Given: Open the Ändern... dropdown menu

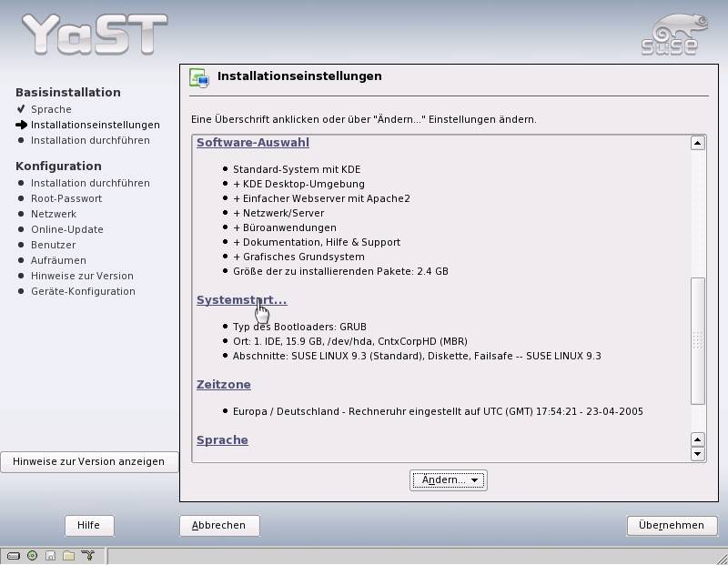Looking at the screenshot, I should point(449,480).
